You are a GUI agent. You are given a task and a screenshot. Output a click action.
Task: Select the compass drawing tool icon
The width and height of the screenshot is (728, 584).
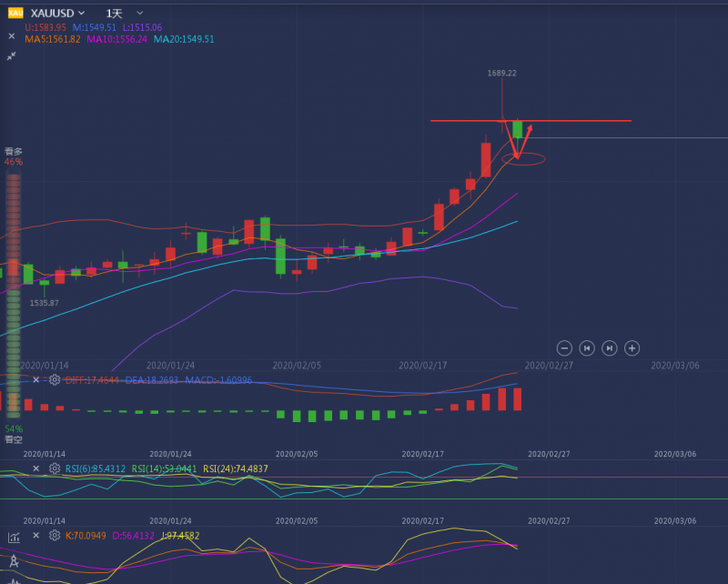point(14,560)
